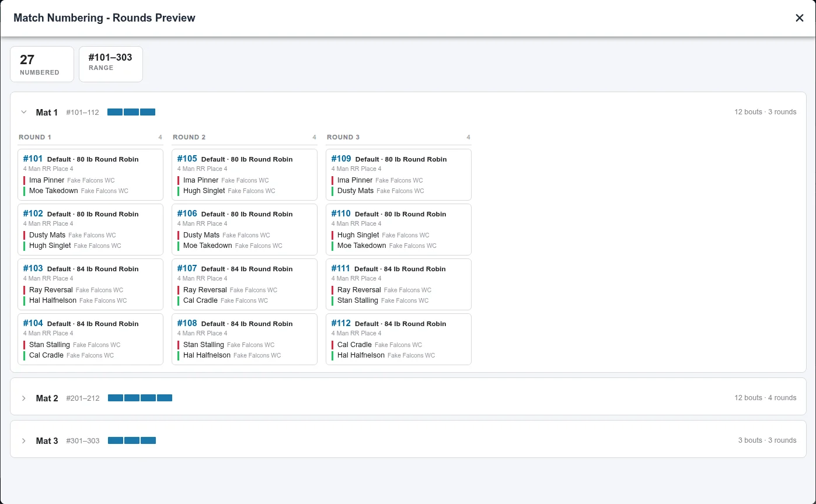Click the Mat 1 '12 bouts · 3 rounds' text
The image size is (816, 504).
[x=765, y=112]
